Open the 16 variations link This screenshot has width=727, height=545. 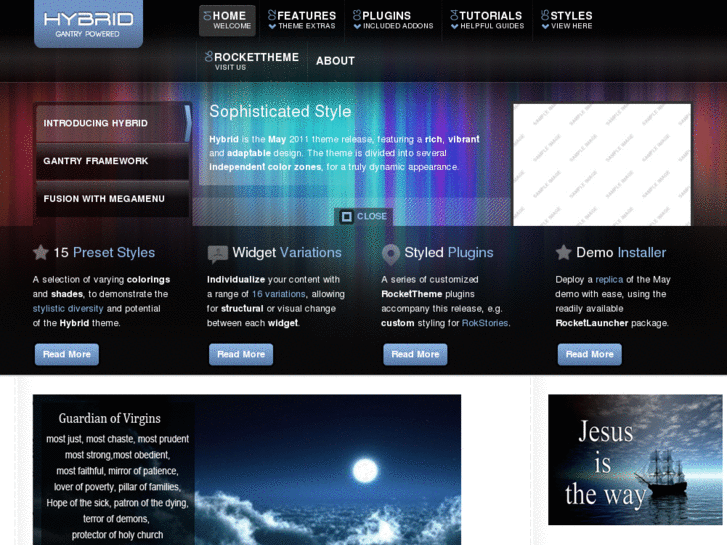click(x=278, y=294)
